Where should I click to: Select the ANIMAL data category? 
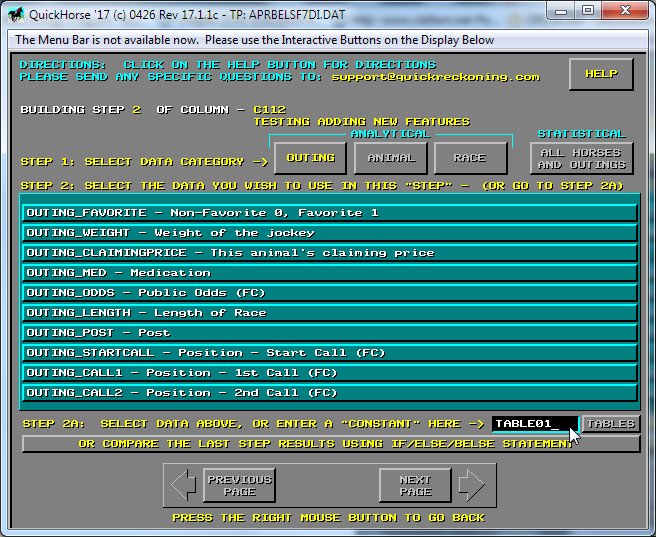coord(391,158)
